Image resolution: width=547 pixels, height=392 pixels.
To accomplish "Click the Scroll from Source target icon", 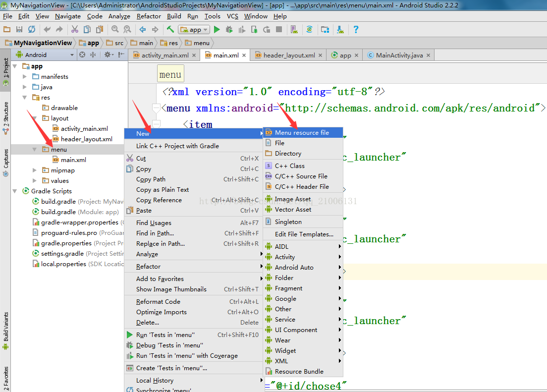I will pyautogui.click(x=82, y=55).
